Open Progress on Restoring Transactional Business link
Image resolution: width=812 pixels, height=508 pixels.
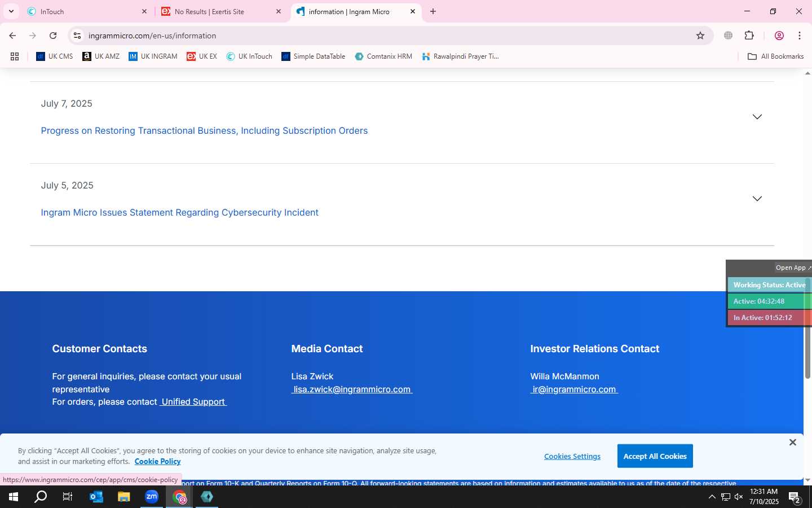tap(204, 130)
